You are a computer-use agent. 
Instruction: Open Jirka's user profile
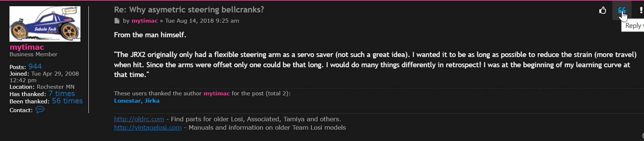coord(152,101)
